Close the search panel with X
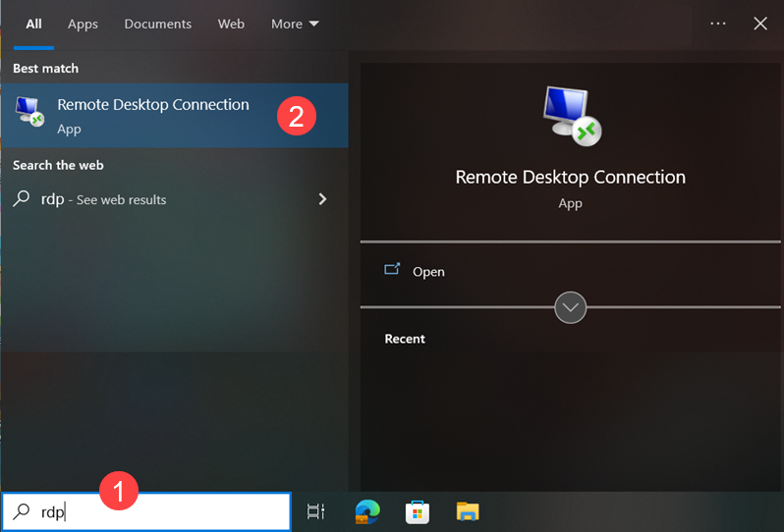 pyautogui.click(x=760, y=24)
